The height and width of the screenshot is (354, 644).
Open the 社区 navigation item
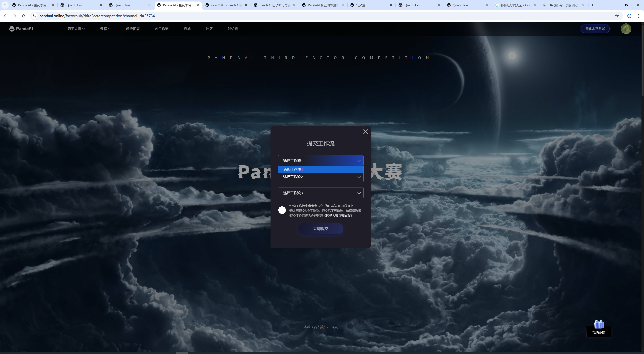point(209,29)
